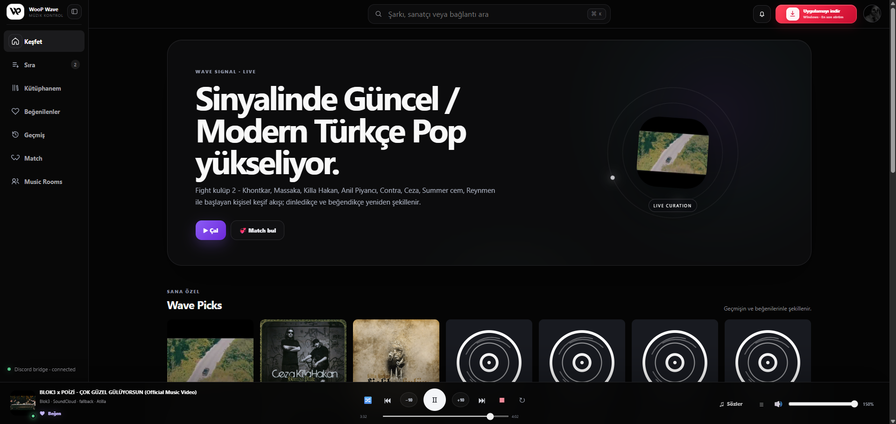The image size is (896, 424).
Task: Click the WAVE SIGNAL · LIVE label
Action: pos(225,72)
